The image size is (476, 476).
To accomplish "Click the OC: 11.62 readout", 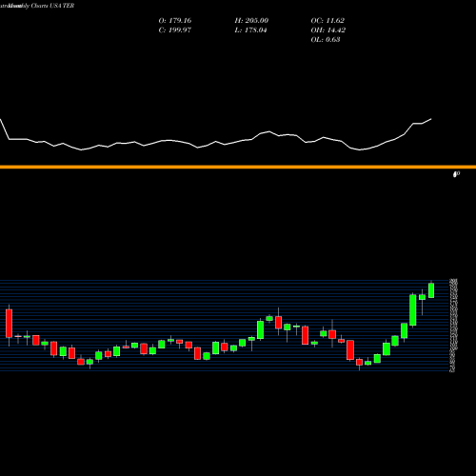I will click(x=327, y=21).
